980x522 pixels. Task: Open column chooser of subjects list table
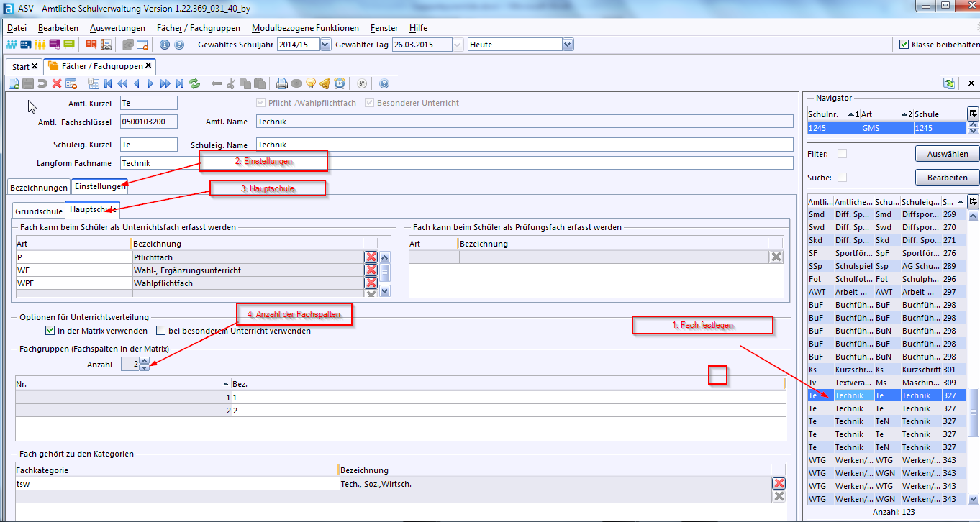[x=973, y=201]
